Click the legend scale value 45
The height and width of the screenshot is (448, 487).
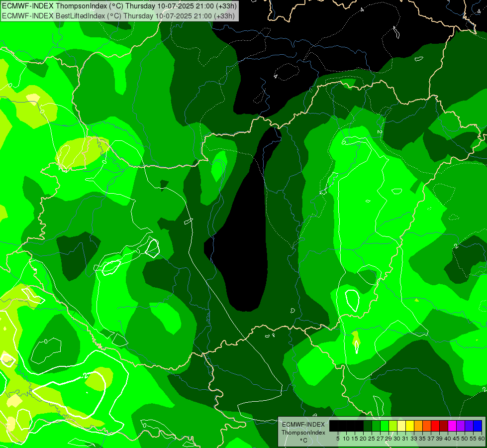click(x=456, y=439)
